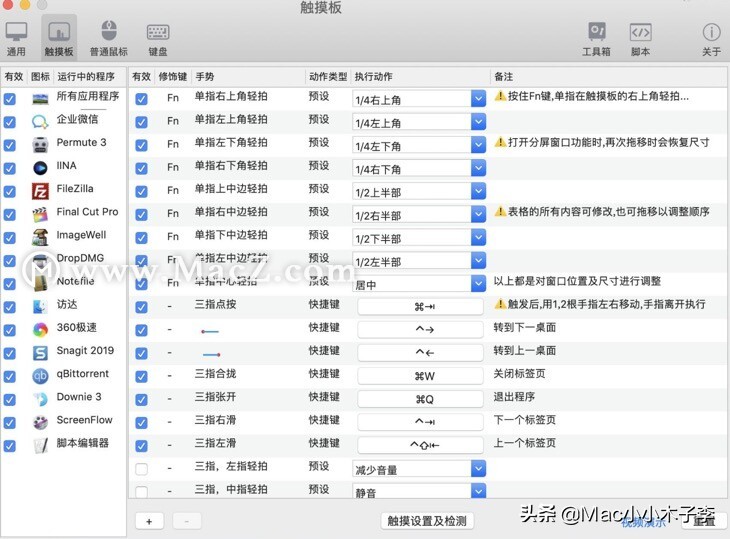Screen dimensions: 730x539
Task: Select the 企业微信 app icon
Action: (x=40, y=122)
